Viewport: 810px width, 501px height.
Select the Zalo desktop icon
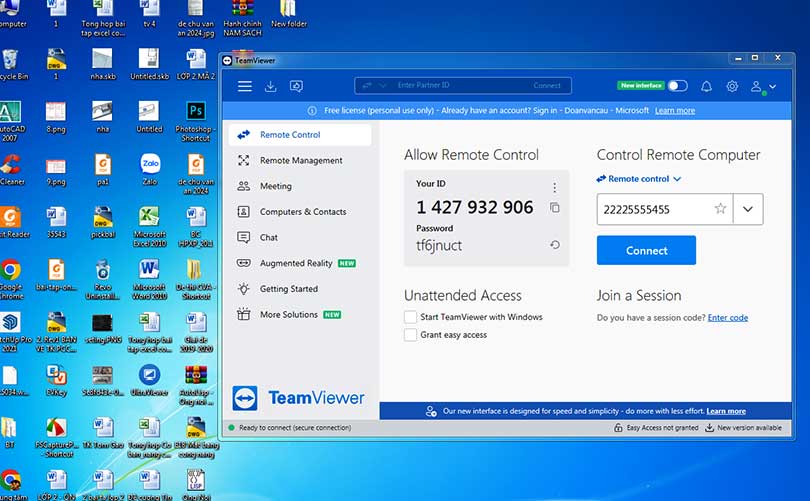[150, 169]
